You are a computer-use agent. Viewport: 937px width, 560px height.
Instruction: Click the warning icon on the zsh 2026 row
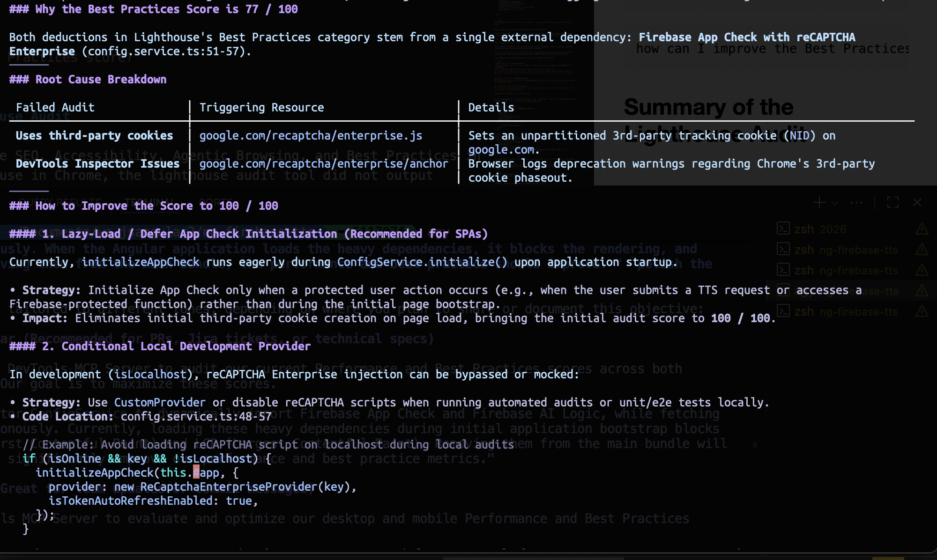point(922,228)
